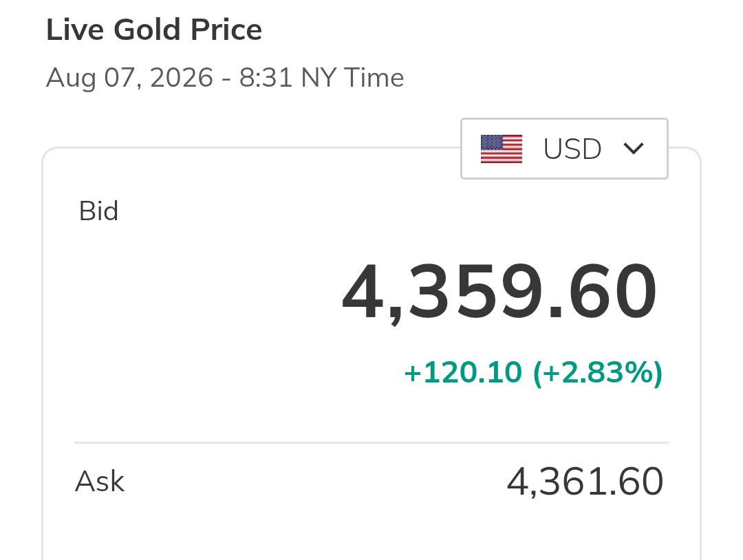Click the bid price 4,359.60

click(x=499, y=293)
